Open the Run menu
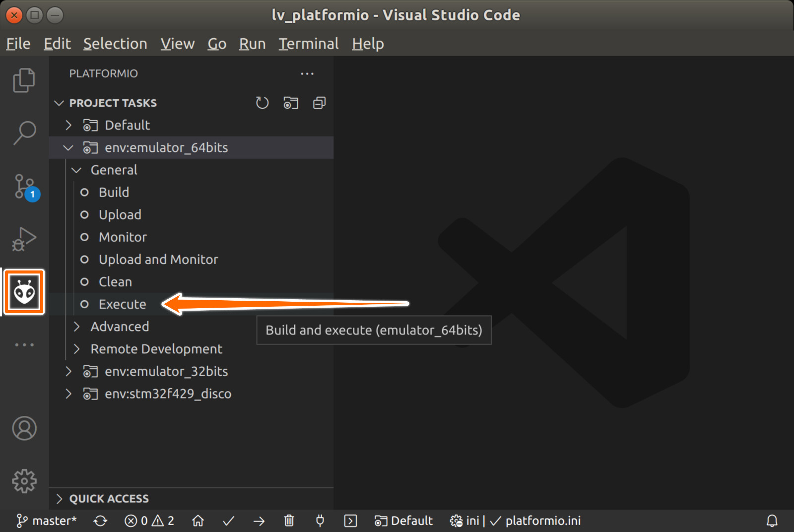This screenshot has height=532, width=794. point(252,44)
